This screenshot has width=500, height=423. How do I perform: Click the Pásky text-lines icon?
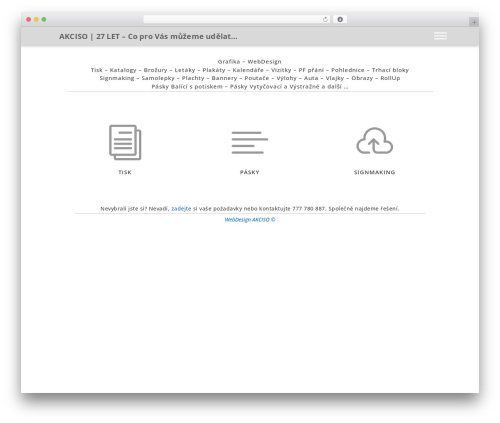pyautogui.click(x=250, y=143)
